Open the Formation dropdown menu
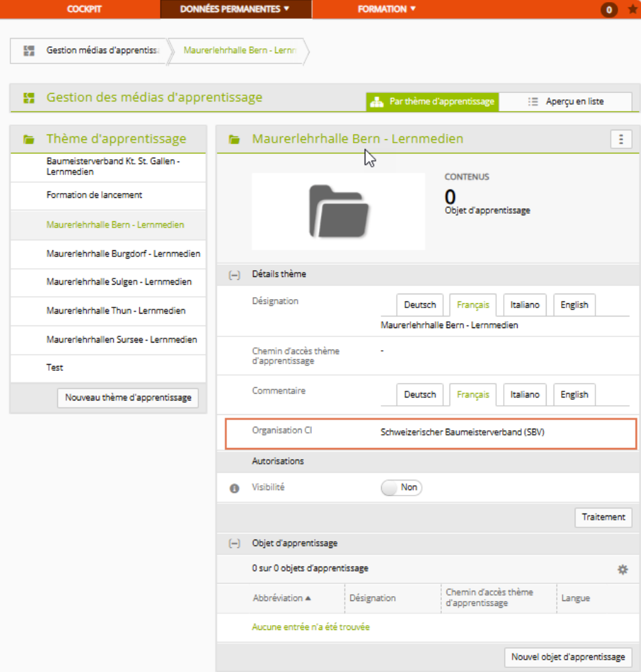This screenshot has height=672, width=641. (387, 9)
